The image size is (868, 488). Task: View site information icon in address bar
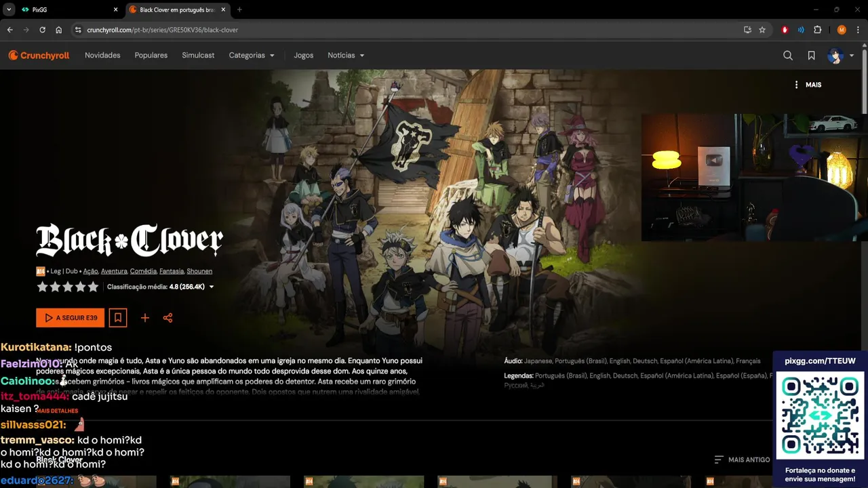click(78, 30)
